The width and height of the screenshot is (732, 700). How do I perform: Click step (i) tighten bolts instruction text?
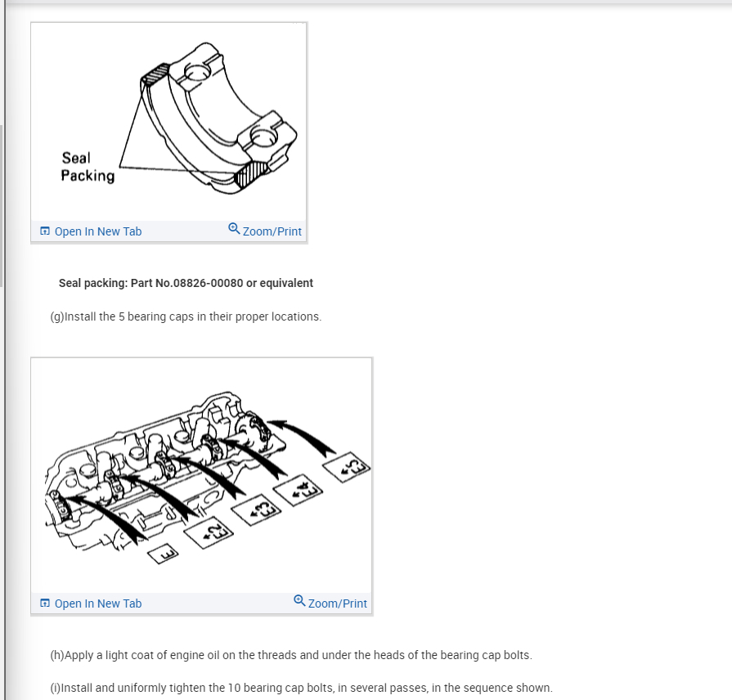pyautogui.click(x=301, y=688)
